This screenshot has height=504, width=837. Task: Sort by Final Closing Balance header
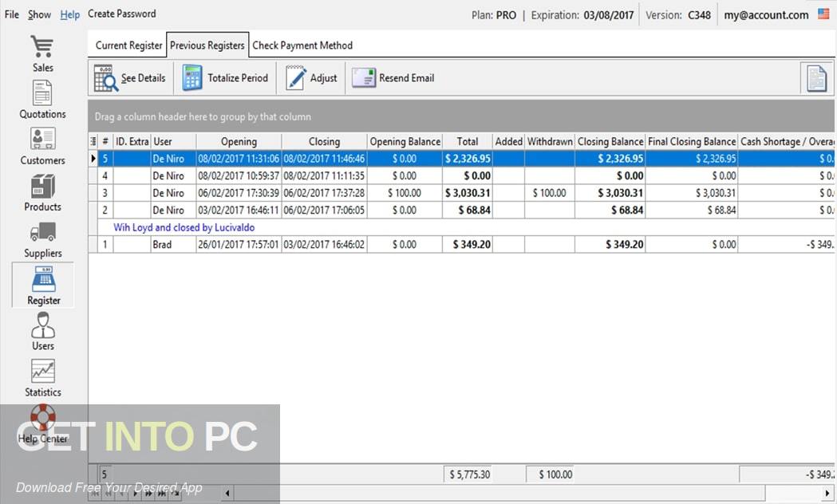(692, 141)
